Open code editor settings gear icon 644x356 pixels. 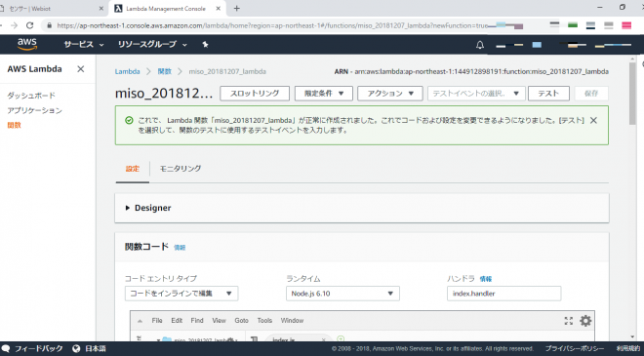[585, 321]
